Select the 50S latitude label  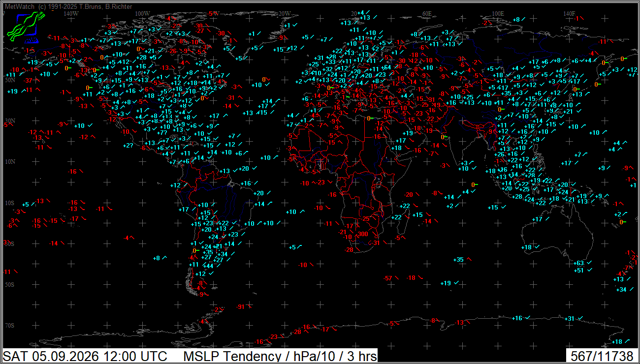pyautogui.click(x=10, y=285)
